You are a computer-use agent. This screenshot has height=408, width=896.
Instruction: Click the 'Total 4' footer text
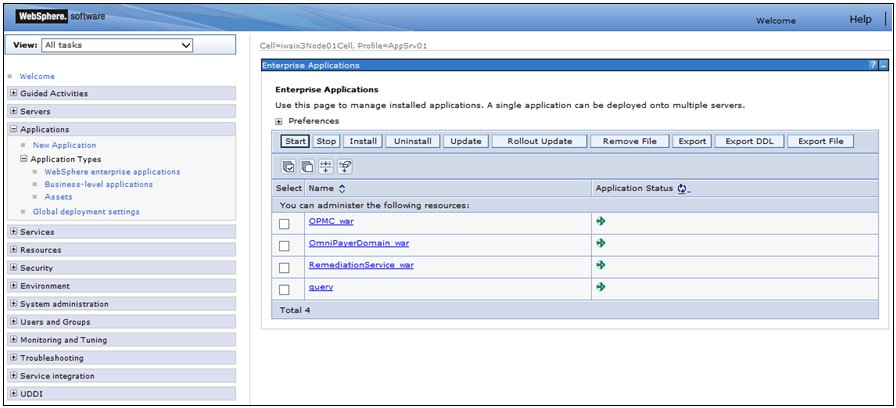(295, 310)
